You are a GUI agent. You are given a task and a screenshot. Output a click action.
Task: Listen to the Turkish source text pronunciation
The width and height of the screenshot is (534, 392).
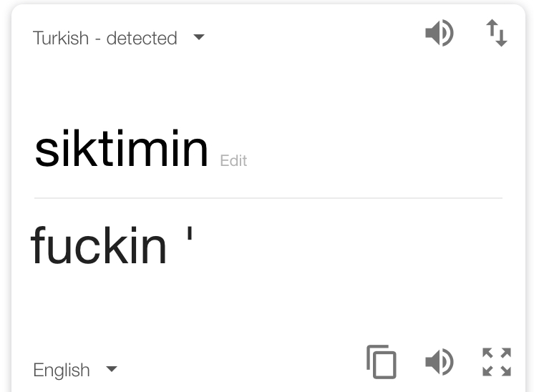440,33
